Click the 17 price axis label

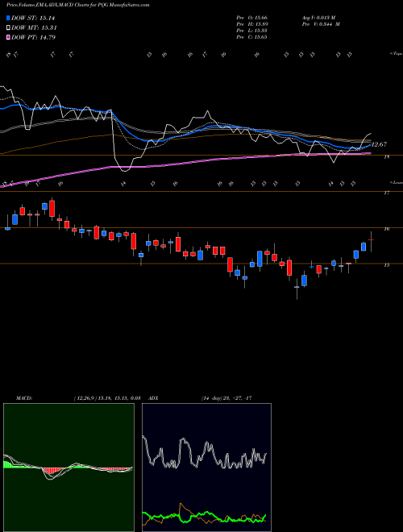387,193
